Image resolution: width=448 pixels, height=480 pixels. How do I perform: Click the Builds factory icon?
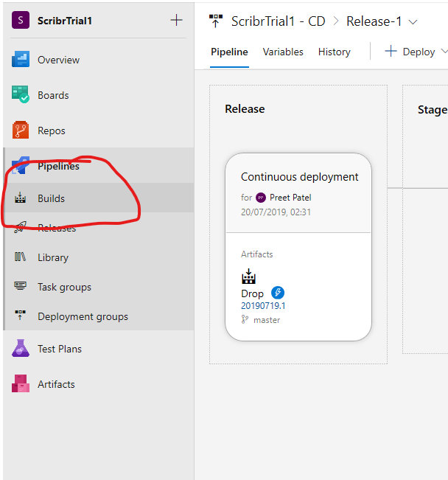click(20, 198)
